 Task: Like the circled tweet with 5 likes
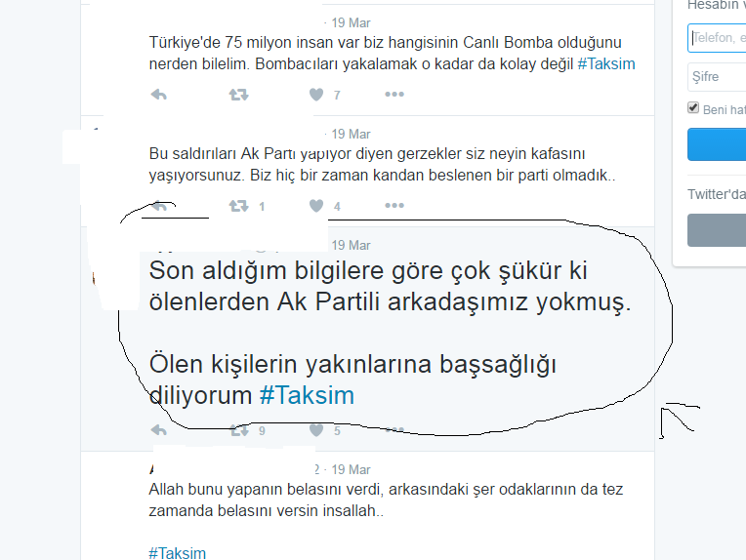pos(316,430)
